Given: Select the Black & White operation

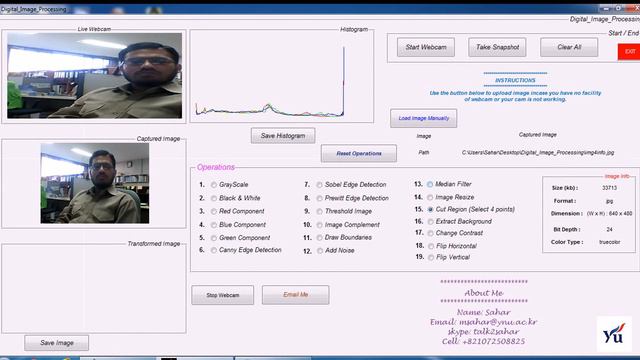Looking at the screenshot, I should point(214,198).
